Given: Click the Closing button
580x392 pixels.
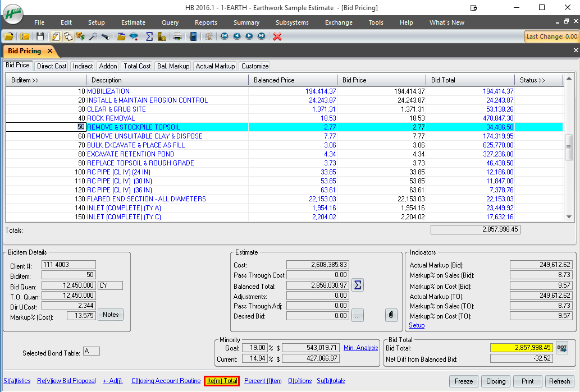Looking at the screenshot, I should 496,381.
